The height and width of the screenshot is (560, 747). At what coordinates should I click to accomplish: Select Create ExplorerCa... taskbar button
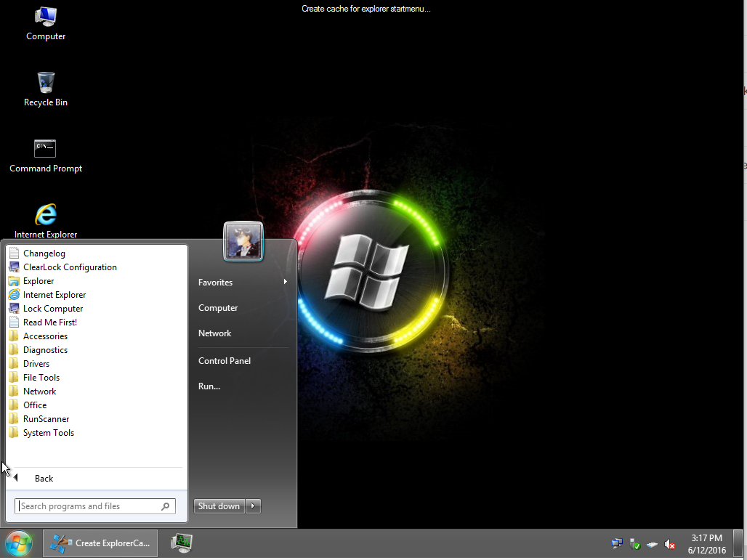(x=100, y=543)
